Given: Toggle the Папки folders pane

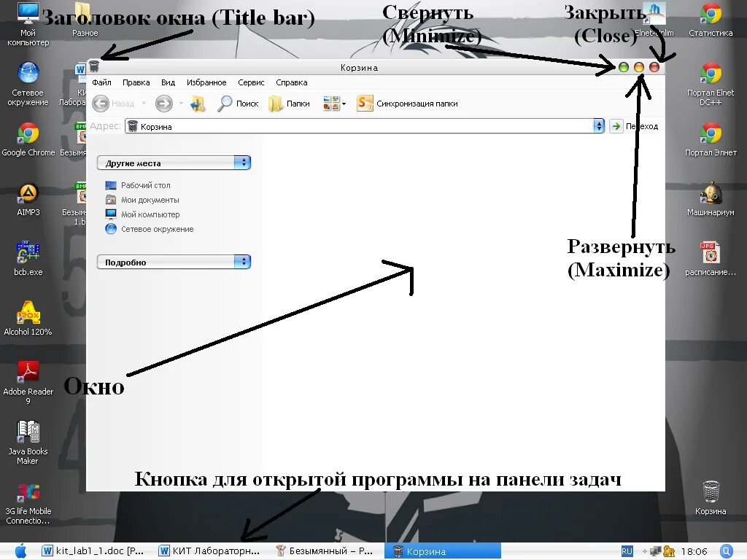Looking at the screenshot, I should click(x=289, y=104).
